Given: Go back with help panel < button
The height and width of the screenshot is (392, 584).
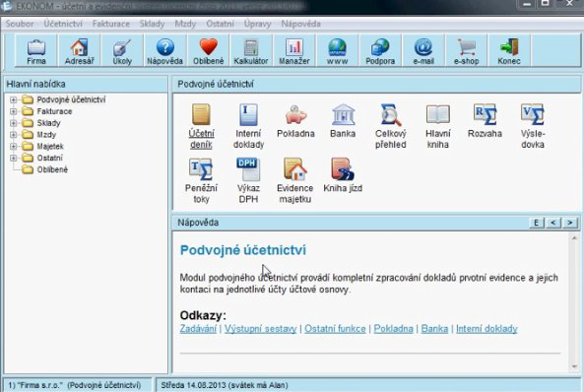Looking at the screenshot, I should pyautogui.click(x=553, y=223).
